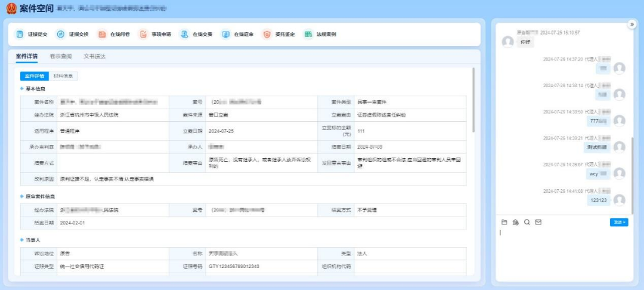The image size is (644, 290).
Task: Click the original closing date 2024-02-01
Action: click(72, 223)
